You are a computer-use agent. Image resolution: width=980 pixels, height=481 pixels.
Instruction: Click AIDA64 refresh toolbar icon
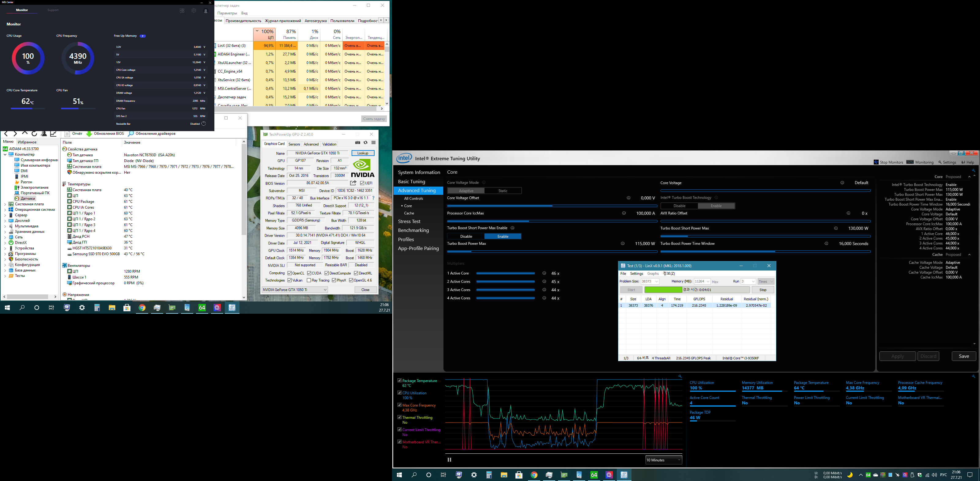(x=34, y=134)
